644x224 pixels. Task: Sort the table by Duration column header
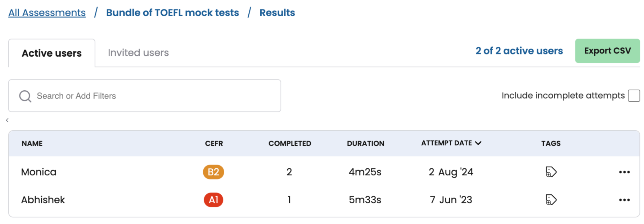[365, 143]
